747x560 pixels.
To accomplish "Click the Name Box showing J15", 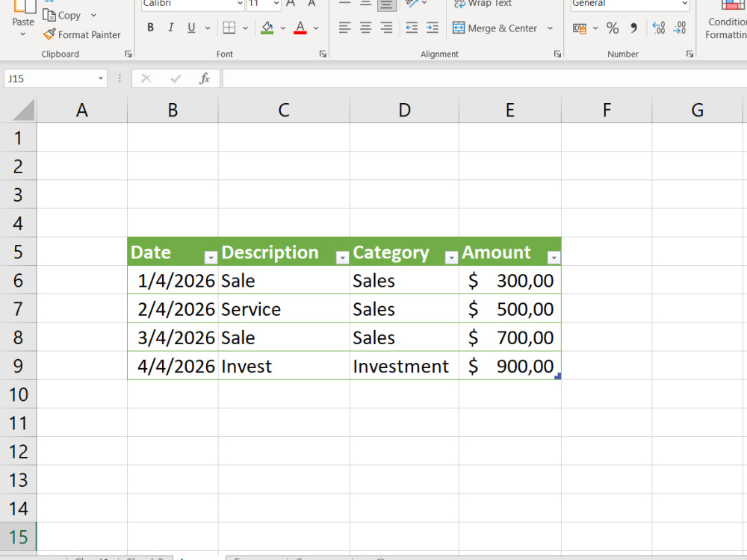I will 50,78.
